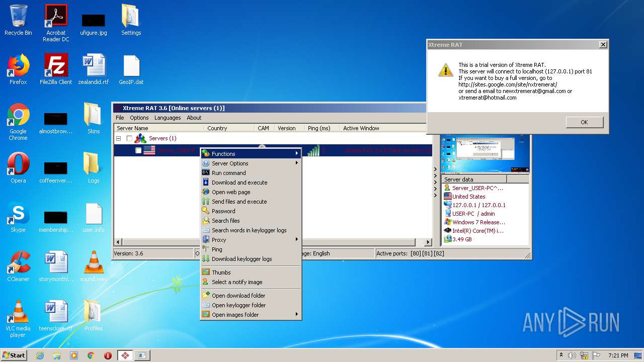This screenshot has width=644, height=362.
Task: Click the Send files and execute icon
Action: point(205,202)
